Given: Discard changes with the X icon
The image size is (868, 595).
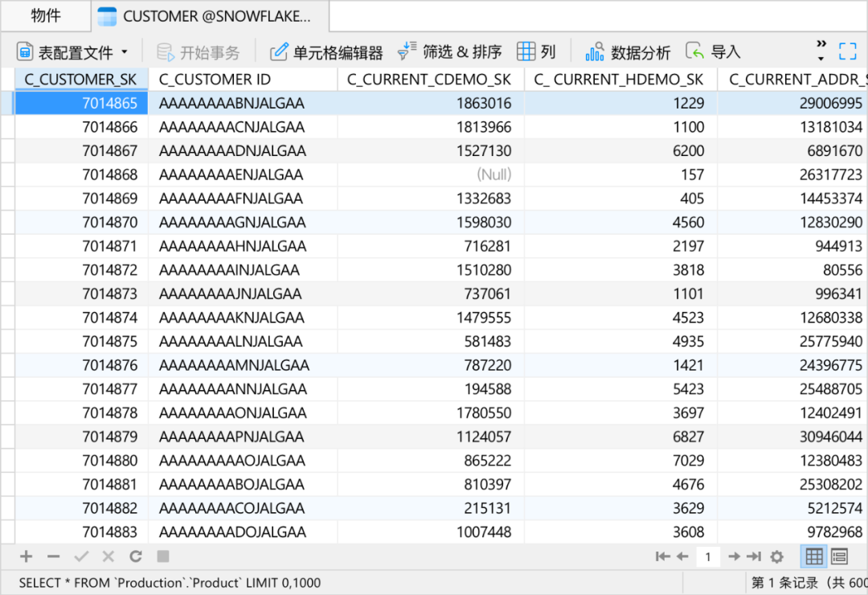Looking at the screenshot, I should pyautogui.click(x=108, y=556).
